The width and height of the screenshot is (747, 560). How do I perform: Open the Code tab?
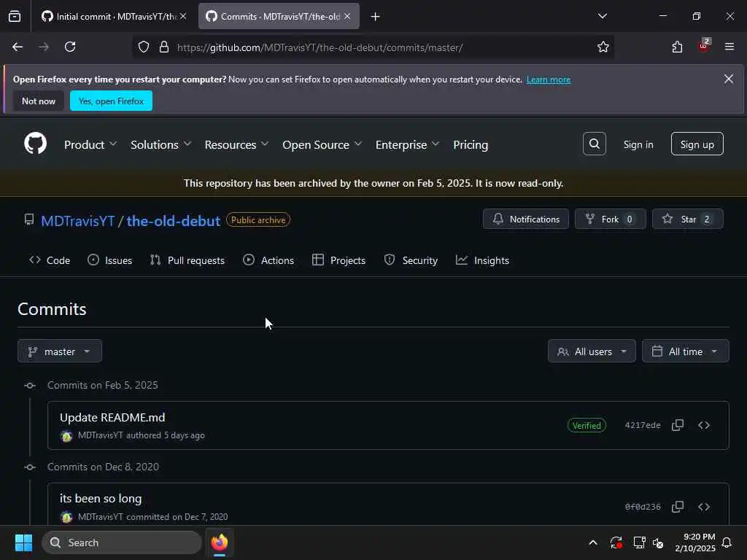(x=50, y=260)
